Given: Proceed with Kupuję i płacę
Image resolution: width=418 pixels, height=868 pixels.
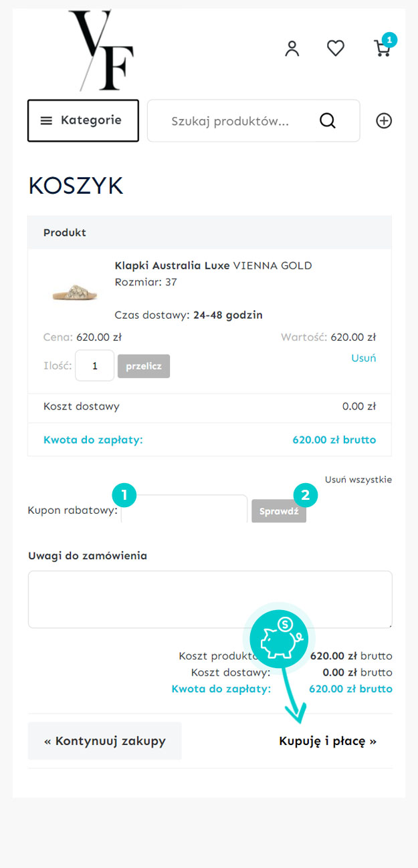Looking at the screenshot, I should point(328,741).
